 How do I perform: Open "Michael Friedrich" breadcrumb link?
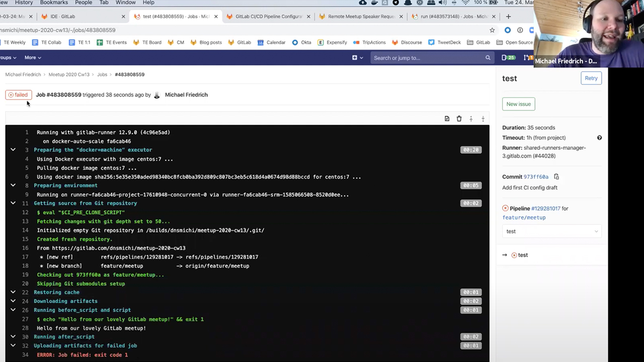(23, 74)
